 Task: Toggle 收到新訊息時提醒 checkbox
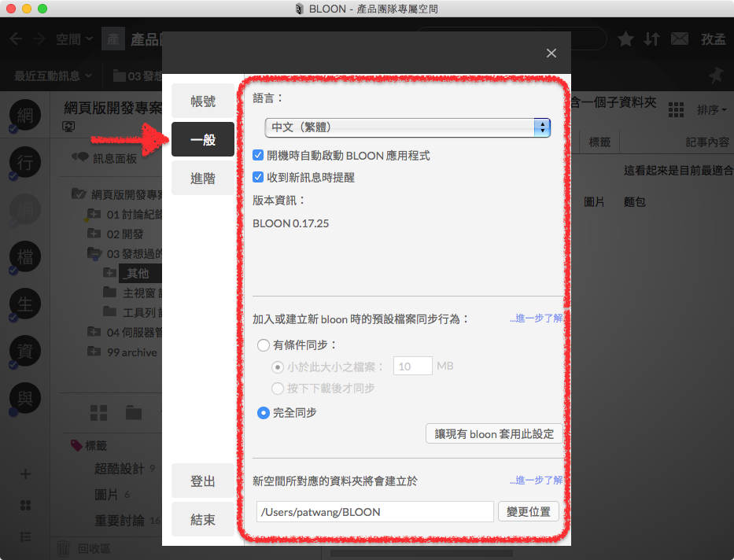(257, 177)
